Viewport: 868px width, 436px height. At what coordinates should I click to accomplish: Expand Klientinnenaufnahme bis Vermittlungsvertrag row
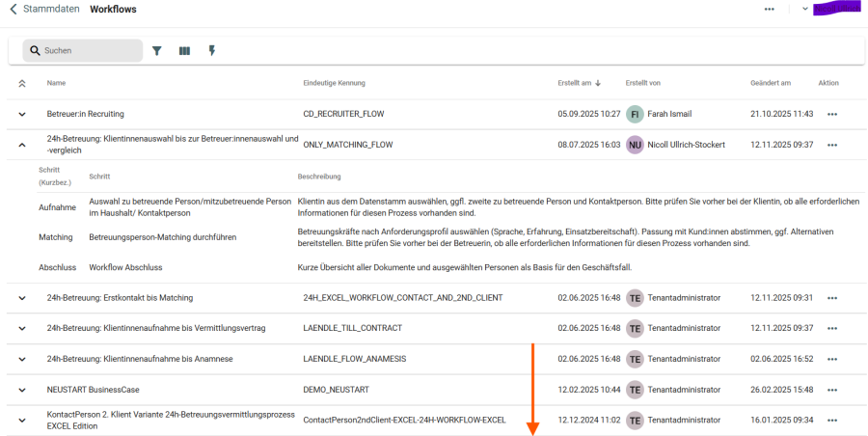pyautogui.click(x=22, y=329)
